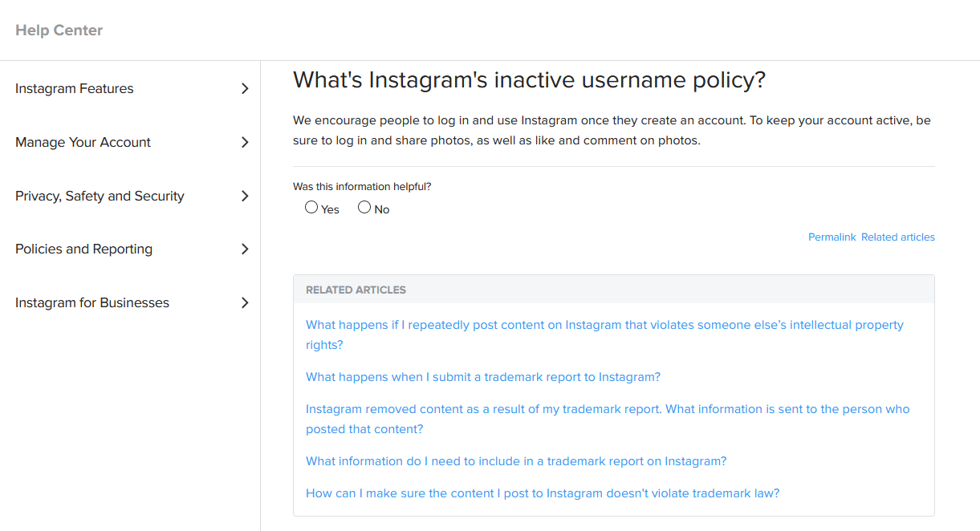Go to the Help Center home title
This screenshot has width=980, height=531.
[x=59, y=30]
